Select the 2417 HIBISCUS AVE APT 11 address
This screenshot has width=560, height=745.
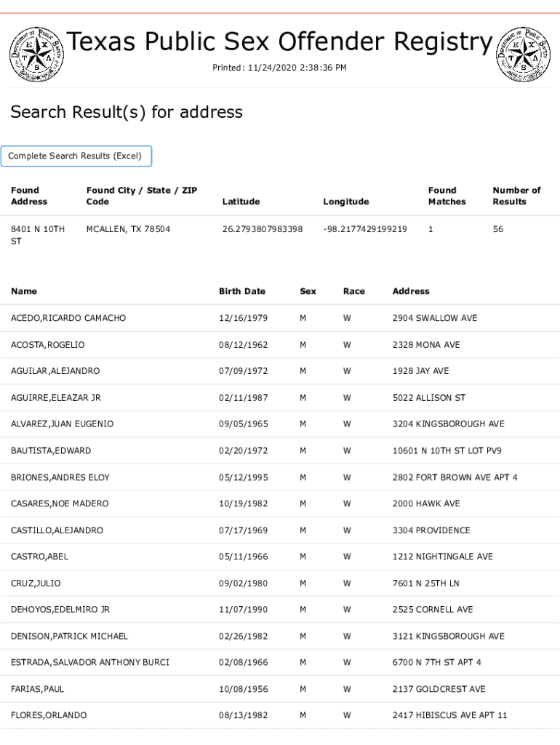coord(449,715)
